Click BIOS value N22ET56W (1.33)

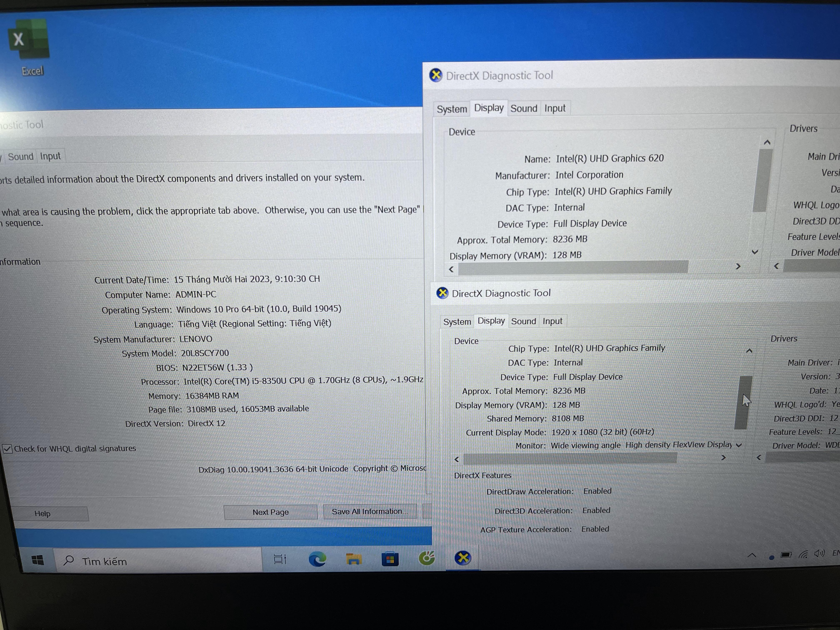coord(217,367)
